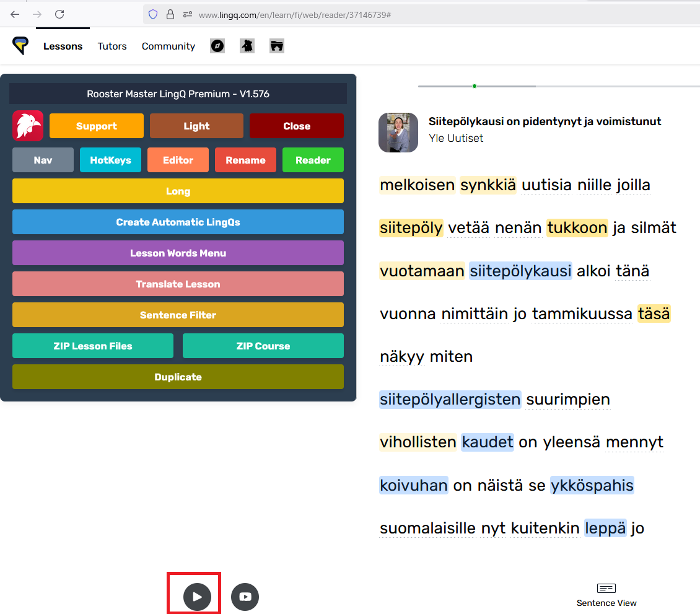Reload the browser page

pos(59,14)
